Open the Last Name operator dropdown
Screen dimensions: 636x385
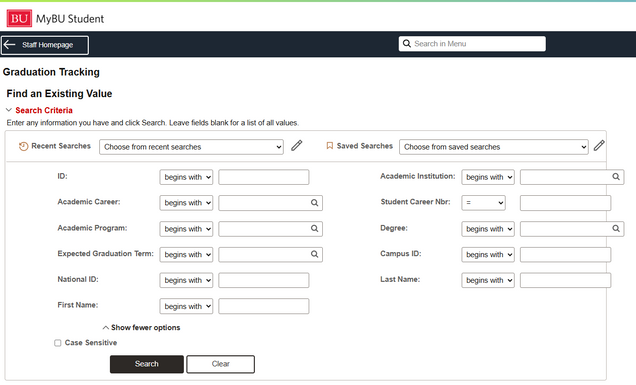tap(488, 280)
